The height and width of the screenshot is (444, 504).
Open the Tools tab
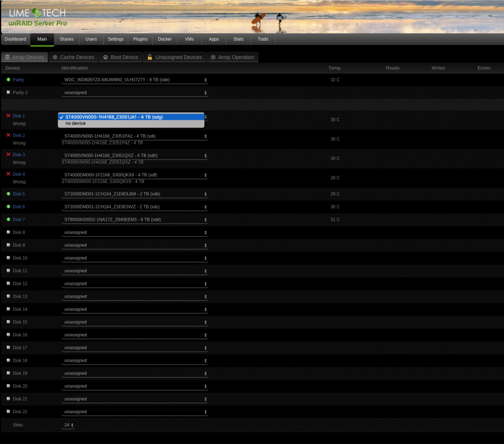263,39
